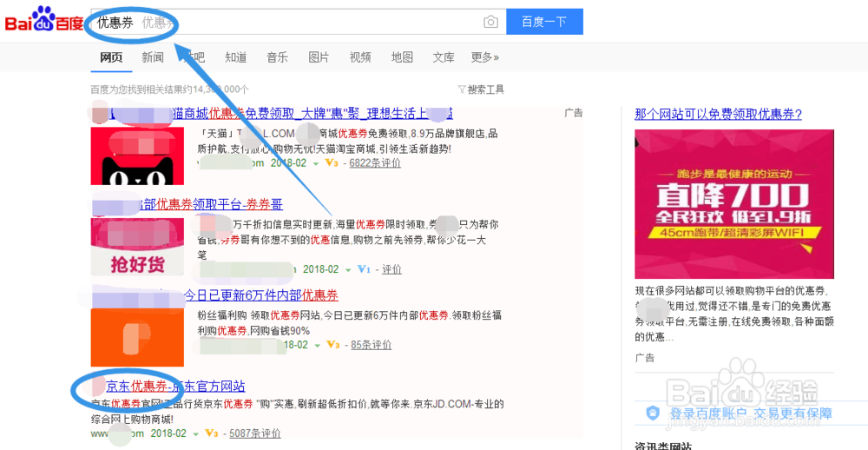Screen dimensions: 868x450
Task: Expand dropdown arrow beside 5087条评价 result date
Action: 195,434
